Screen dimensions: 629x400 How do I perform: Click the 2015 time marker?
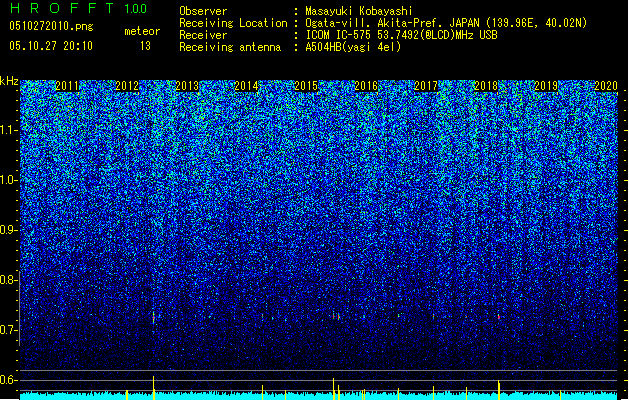click(x=306, y=86)
